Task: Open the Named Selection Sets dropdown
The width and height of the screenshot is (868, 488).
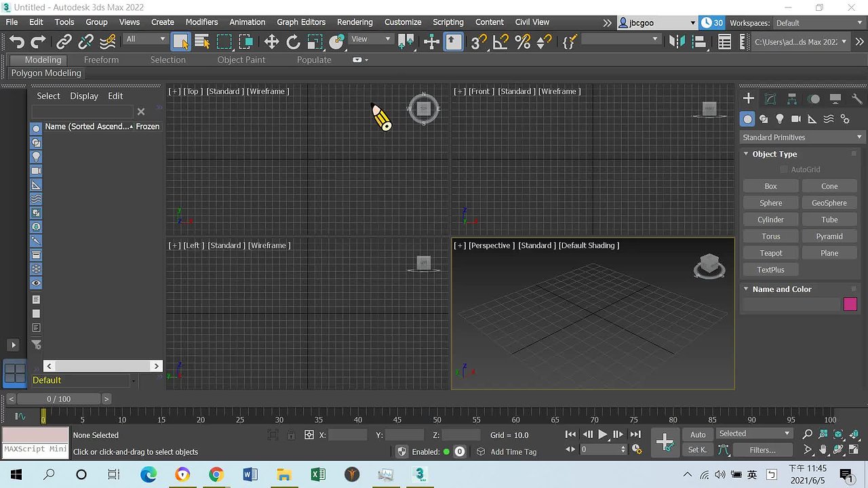Action: [x=621, y=39]
